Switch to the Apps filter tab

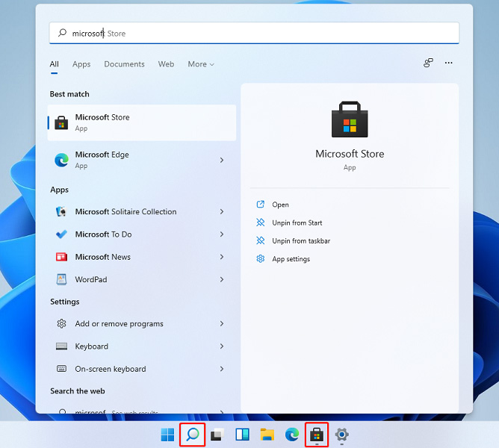81,64
